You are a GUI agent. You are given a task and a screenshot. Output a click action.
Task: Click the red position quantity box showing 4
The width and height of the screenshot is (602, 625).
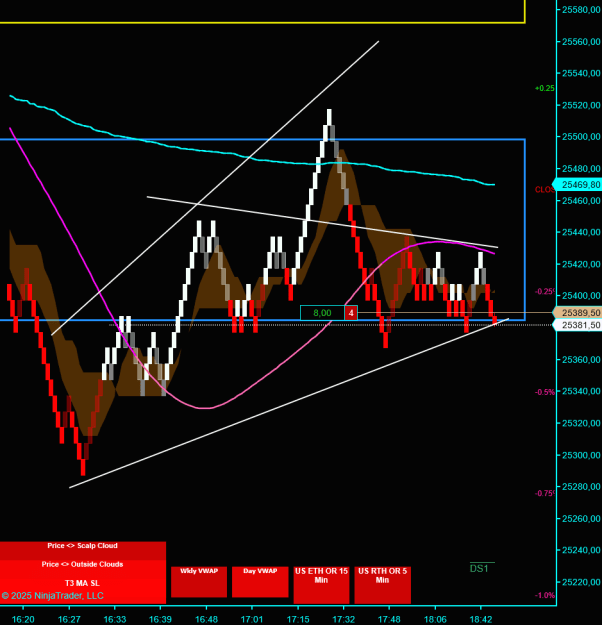(x=351, y=313)
